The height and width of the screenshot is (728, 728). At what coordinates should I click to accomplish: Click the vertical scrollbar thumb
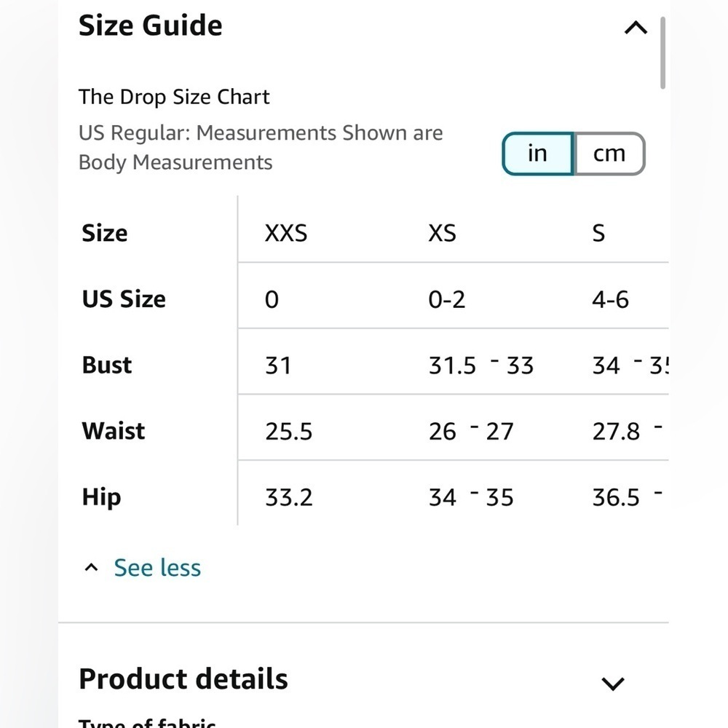(x=662, y=52)
